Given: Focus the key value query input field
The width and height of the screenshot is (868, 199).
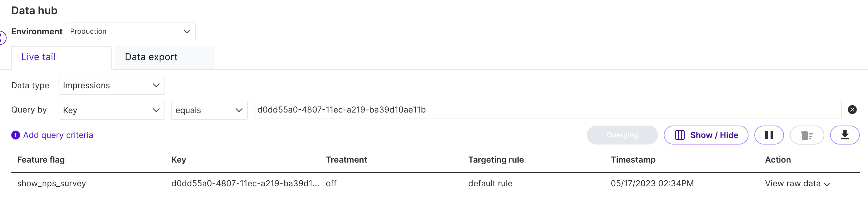Looking at the screenshot, I should tap(547, 110).
